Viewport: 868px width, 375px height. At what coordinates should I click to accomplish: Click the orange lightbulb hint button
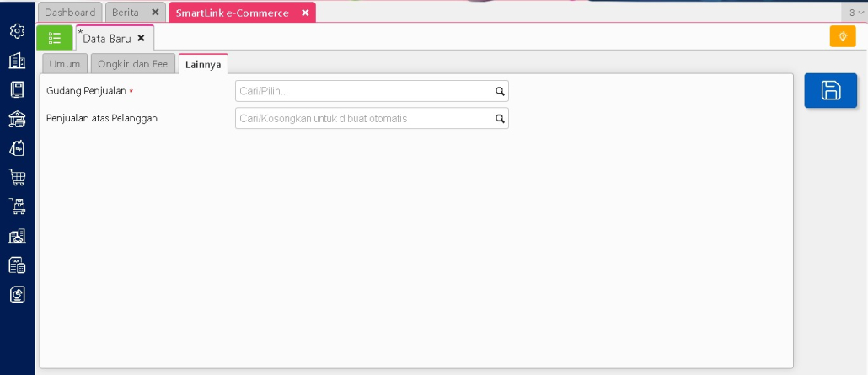(842, 37)
